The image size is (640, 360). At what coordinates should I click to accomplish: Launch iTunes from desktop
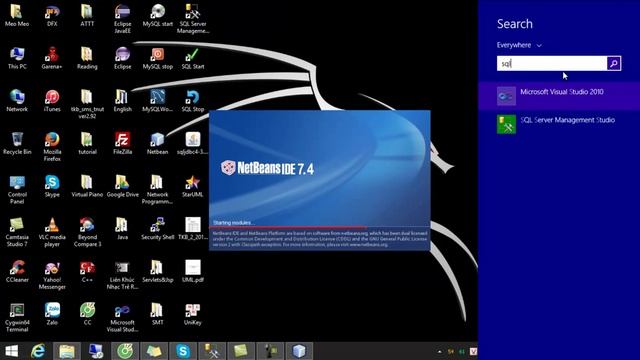(x=52, y=100)
